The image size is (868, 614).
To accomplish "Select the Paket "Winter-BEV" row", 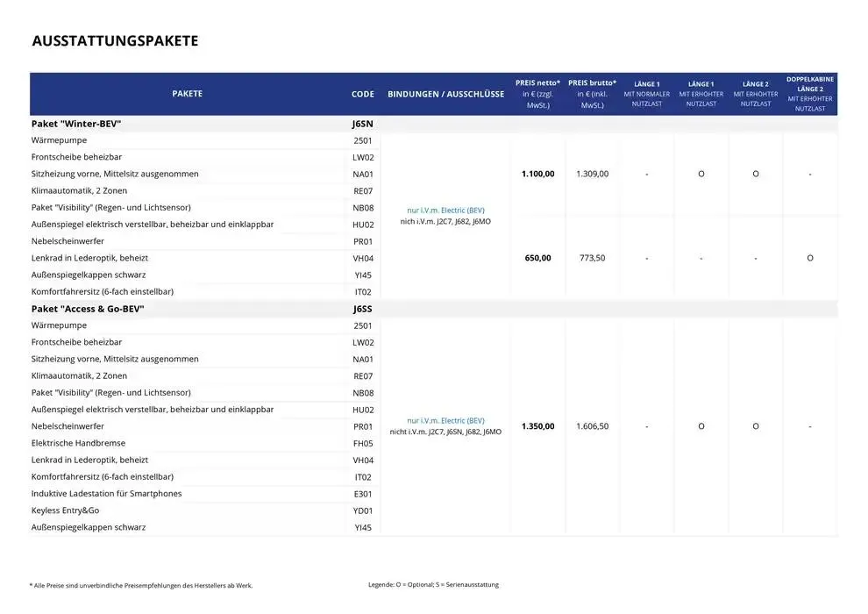I will tap(77, 124).
